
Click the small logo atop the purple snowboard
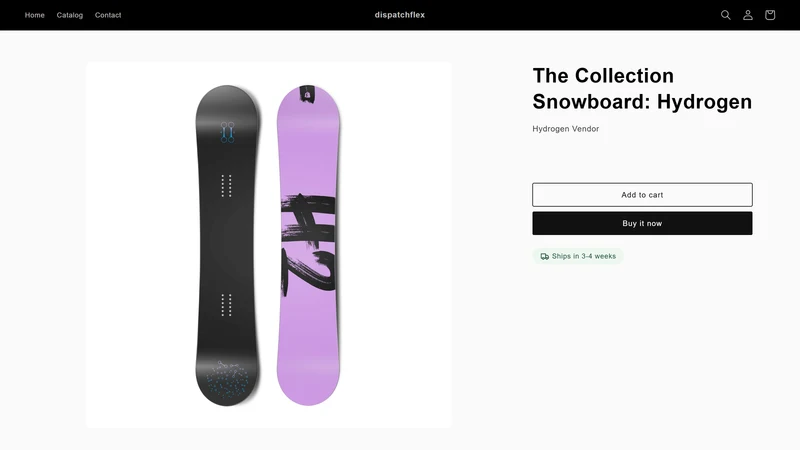[307, 94]
